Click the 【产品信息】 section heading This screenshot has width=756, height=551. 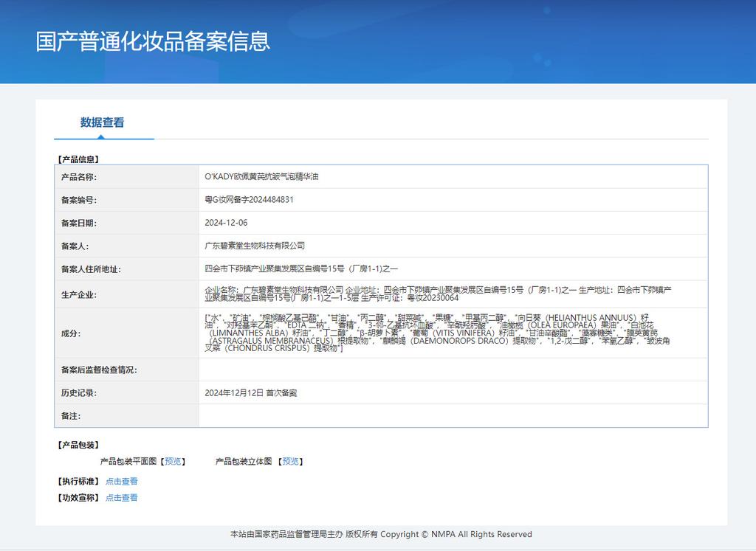coord(78,159)
